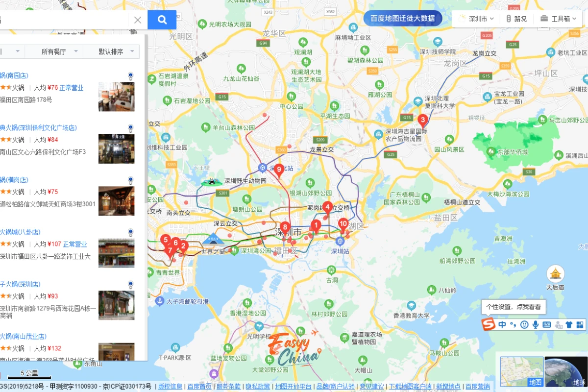Viewport: 588px width, 392px height.
Task: Toggle Sogou 中 Chinese/English input mode
Action: pyautogui.click(x=502, y=325)
